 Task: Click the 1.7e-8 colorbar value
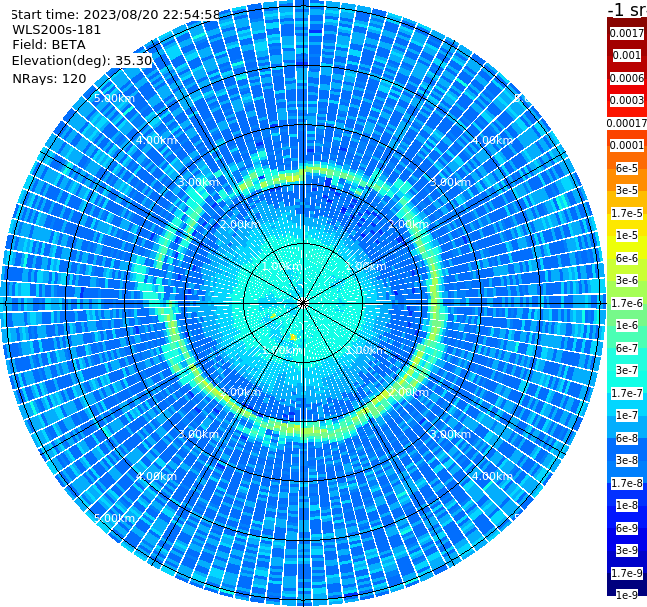pos(627,483)
